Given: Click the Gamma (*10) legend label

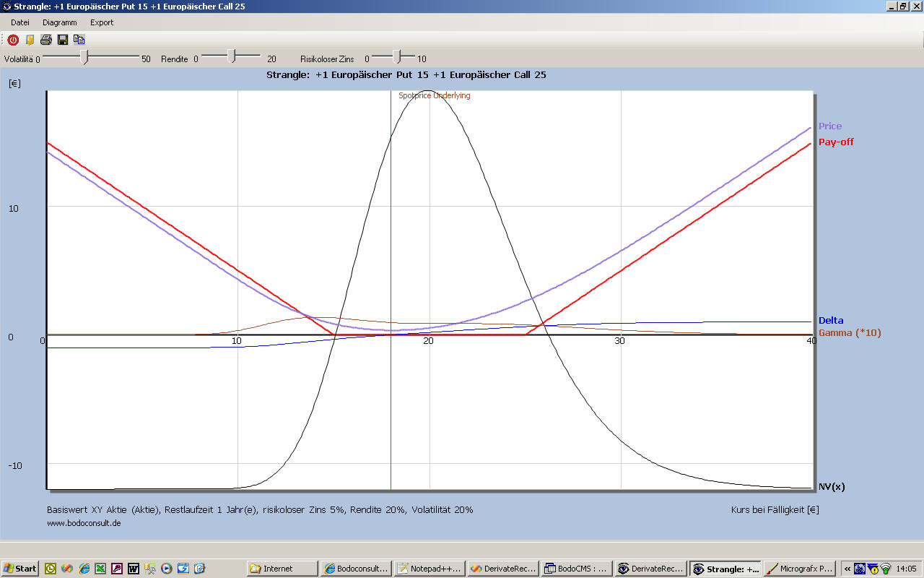Looking at the screenshot, I should [x=849, y=333].
